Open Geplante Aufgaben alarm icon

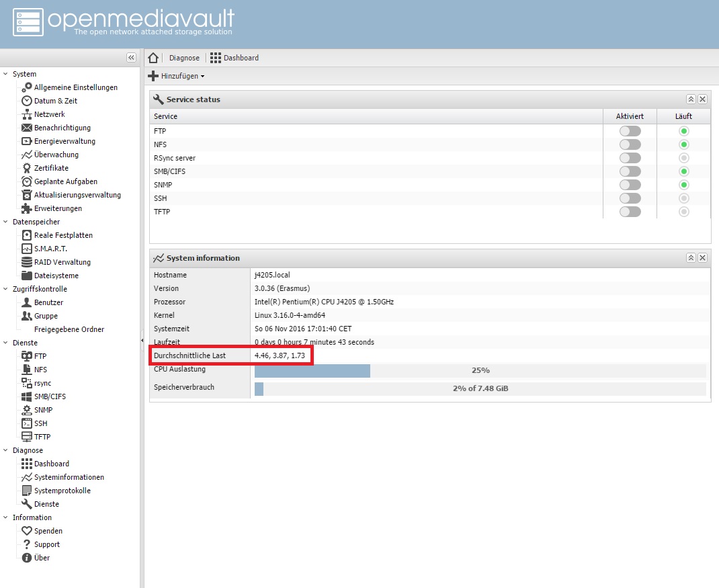(27, 181)
